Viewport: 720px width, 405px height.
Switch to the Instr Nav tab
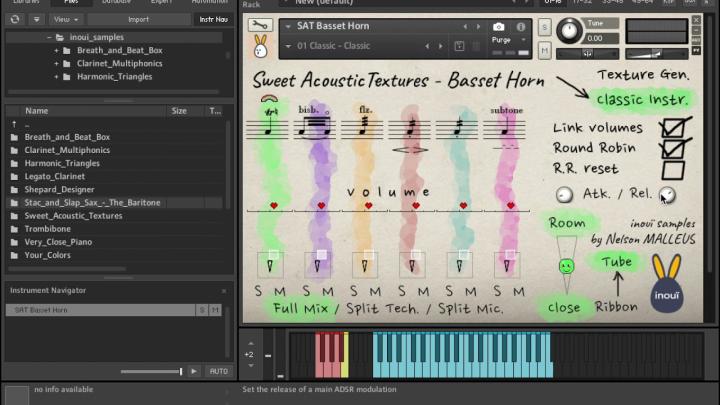[x=214, y=19]
